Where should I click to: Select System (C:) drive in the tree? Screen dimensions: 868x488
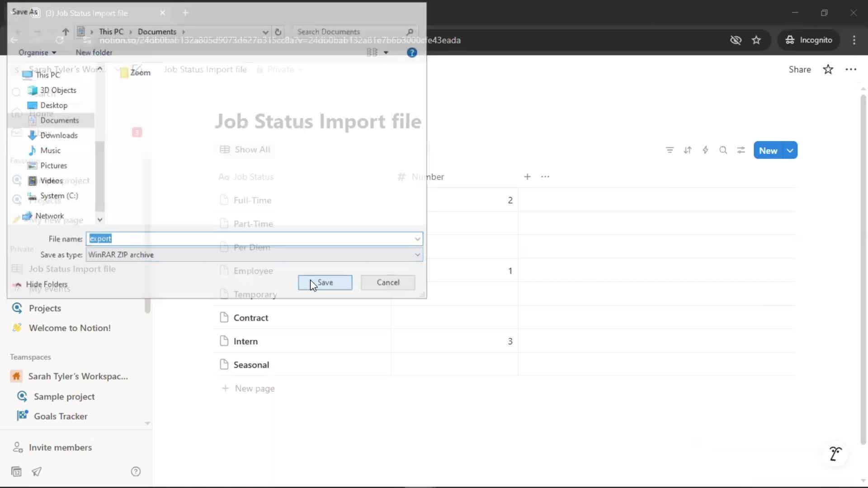[53, 196]
